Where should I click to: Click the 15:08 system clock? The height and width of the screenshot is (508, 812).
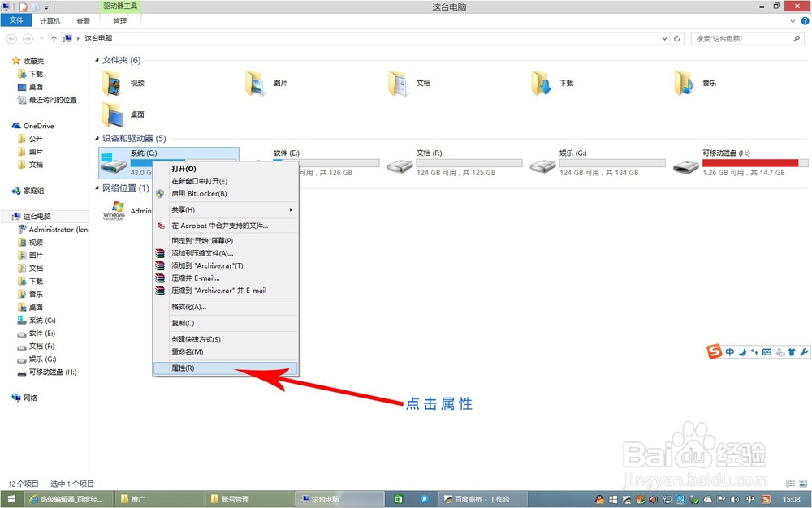point(791,499)
